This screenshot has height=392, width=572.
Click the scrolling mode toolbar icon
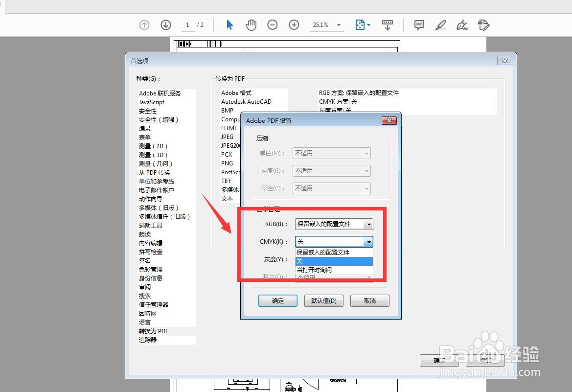(388, 25)
